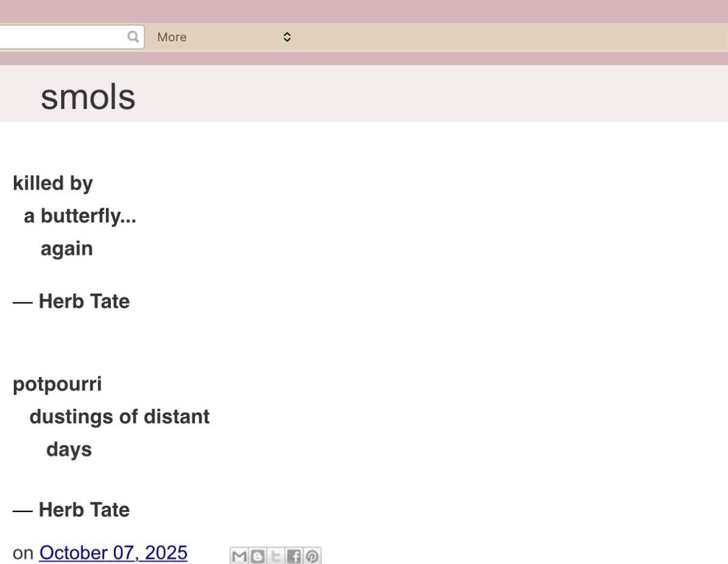Focus the navbar search input field
Viewport: 728px width, 564px height.
[61, 37]
